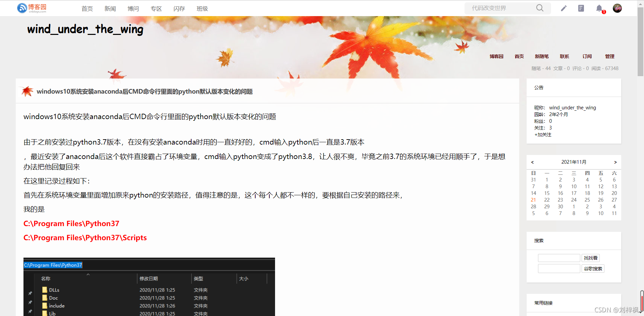Follow the blogger via +加关注
The image size is (644, 316).
point(543,135)
